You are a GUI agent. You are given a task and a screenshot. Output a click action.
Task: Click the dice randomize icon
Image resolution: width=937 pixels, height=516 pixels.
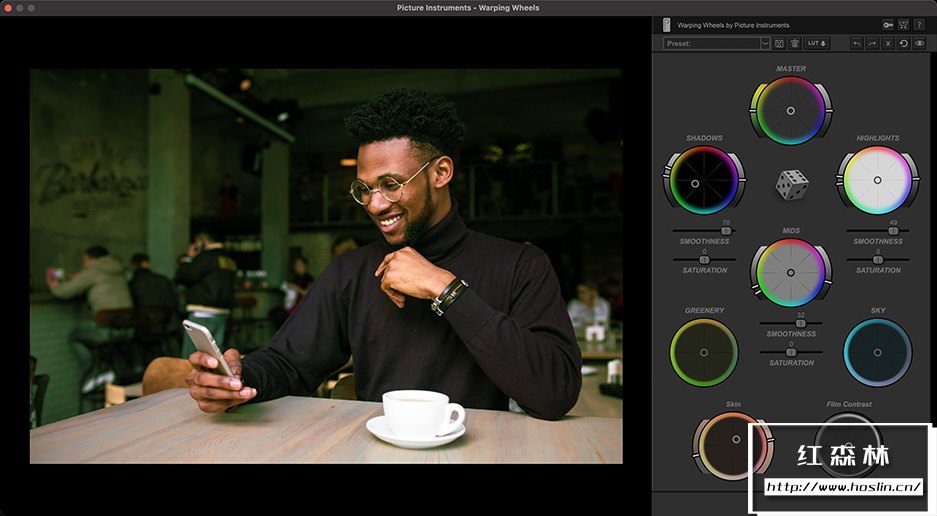[792, 185]
